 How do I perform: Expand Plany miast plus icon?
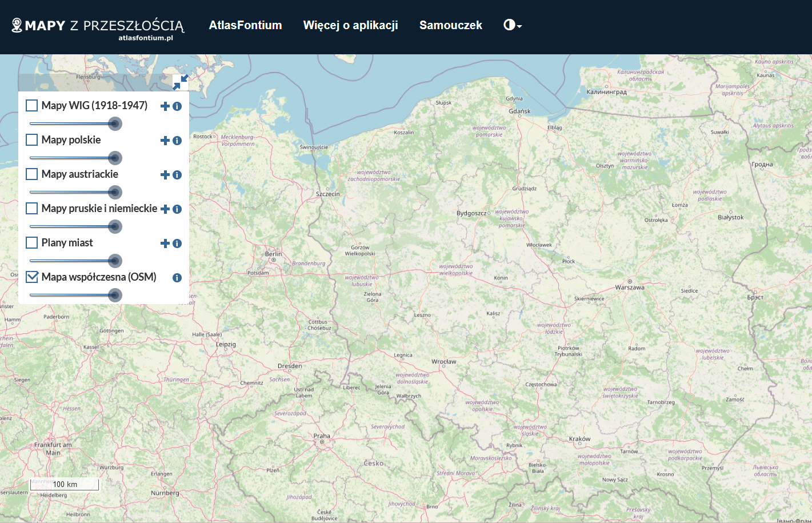coord(165,243)
